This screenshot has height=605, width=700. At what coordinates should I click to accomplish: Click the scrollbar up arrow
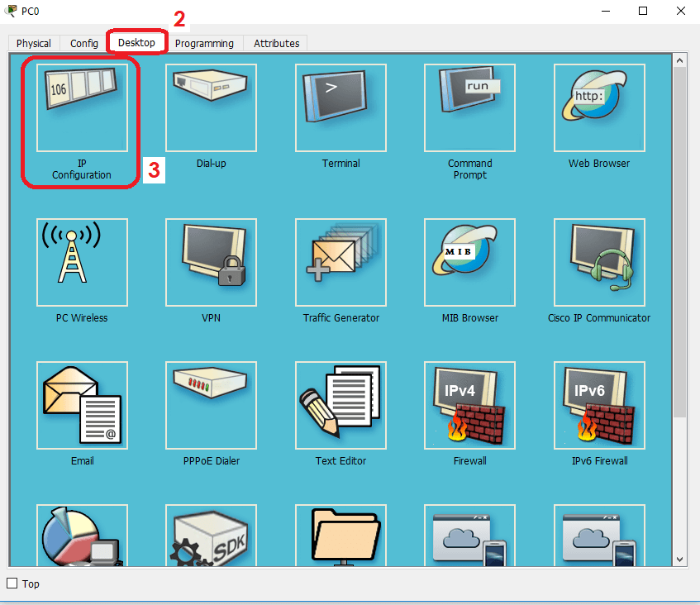pos(679,60)
